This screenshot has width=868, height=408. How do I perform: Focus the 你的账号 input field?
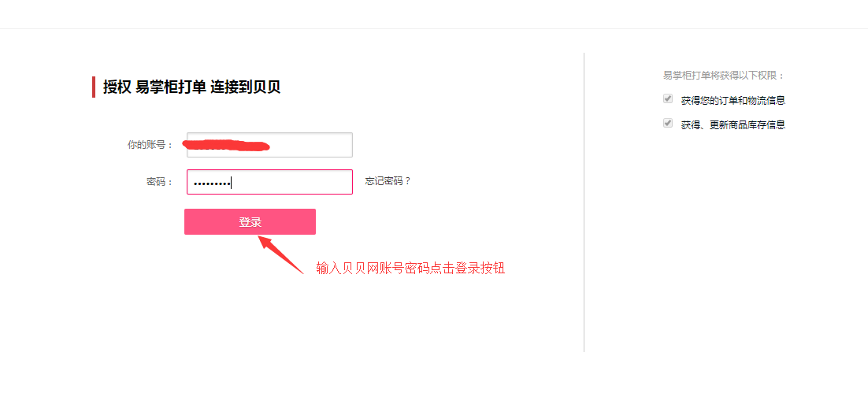269,145
